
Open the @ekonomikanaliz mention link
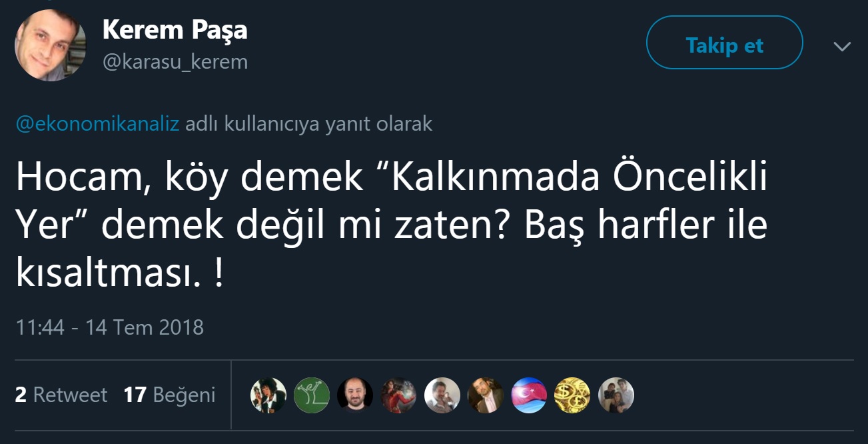97,124
